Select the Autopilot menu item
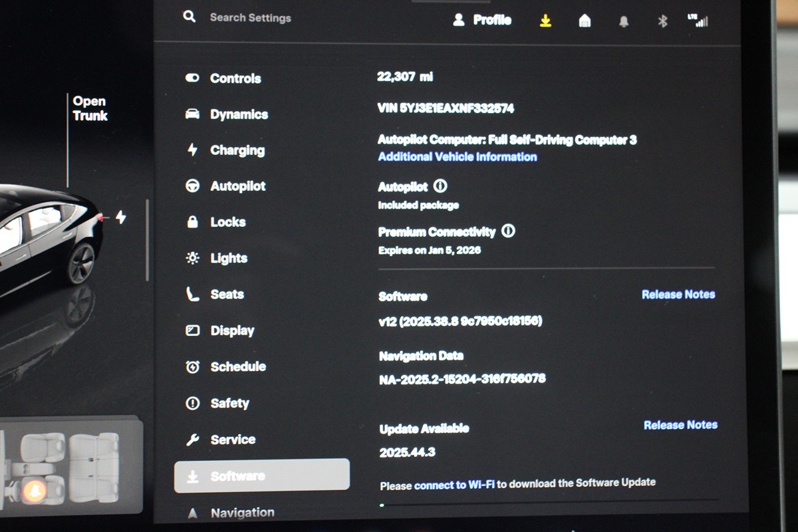Viewport: 798px width, 532px height. pyautogui.click(x=237, y=186)
